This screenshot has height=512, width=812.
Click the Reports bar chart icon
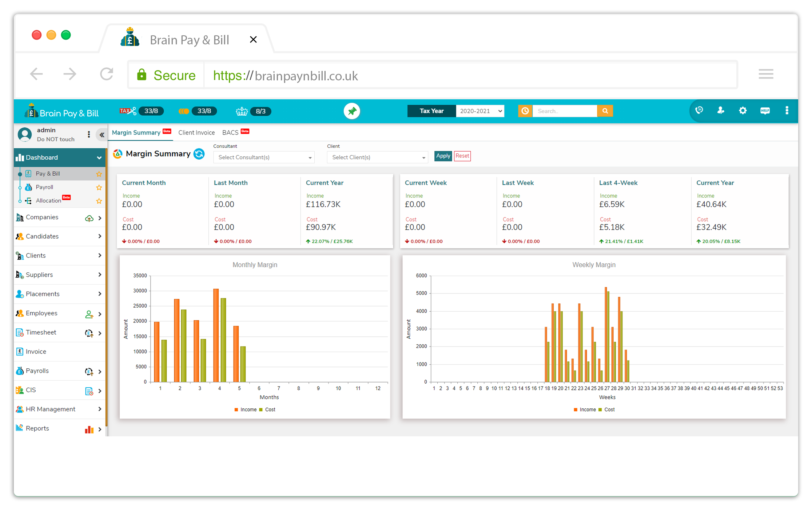89,429
